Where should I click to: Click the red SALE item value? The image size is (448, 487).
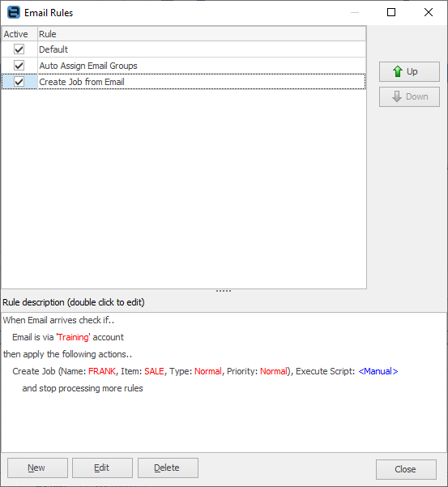tap(154, 371)
